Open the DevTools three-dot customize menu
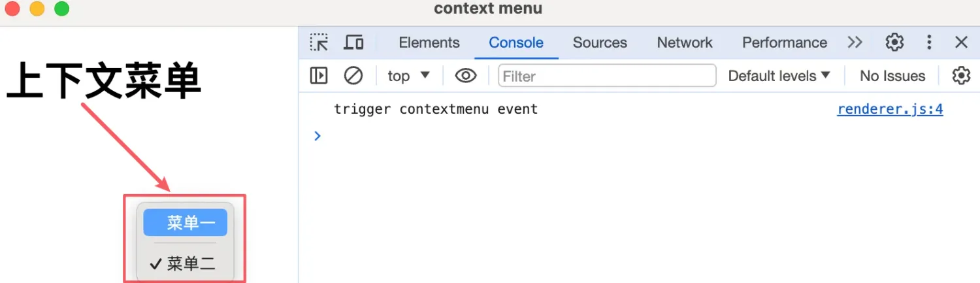Viewport: 980px width, 283px height. coord(929,42)
